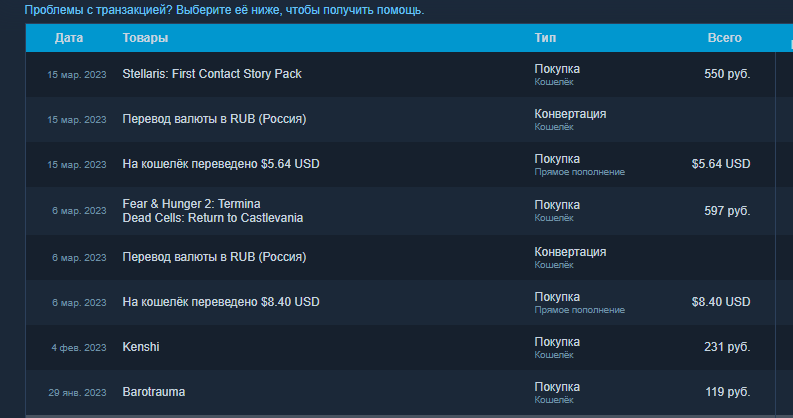Click the Товары column header
Image resolution: width=793 pixels, height=418 pixels.
coord(145,38)
